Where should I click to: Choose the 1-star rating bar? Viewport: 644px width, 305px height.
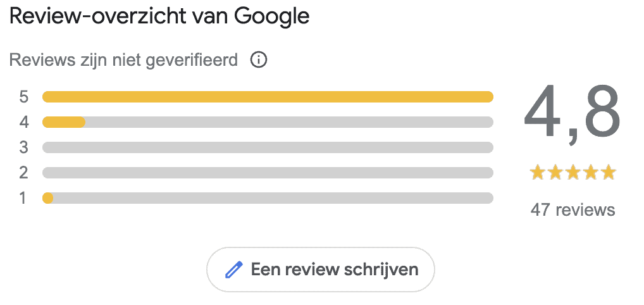point(268,198)
